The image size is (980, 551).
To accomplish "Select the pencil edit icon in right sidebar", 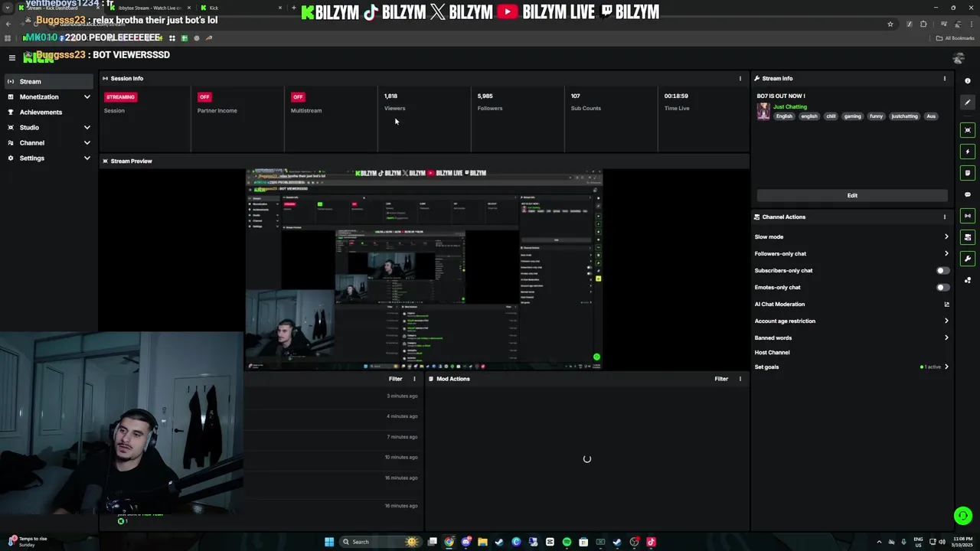I will coord(968,103).
